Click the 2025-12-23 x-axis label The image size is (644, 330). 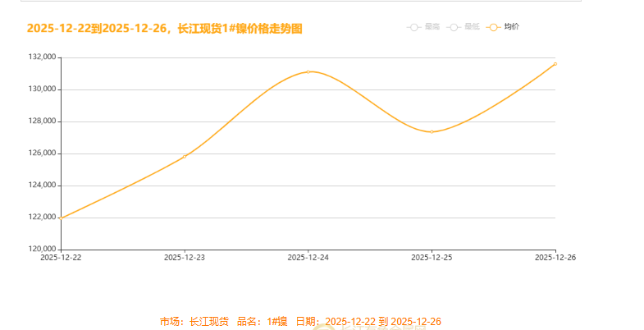(185, 258)
